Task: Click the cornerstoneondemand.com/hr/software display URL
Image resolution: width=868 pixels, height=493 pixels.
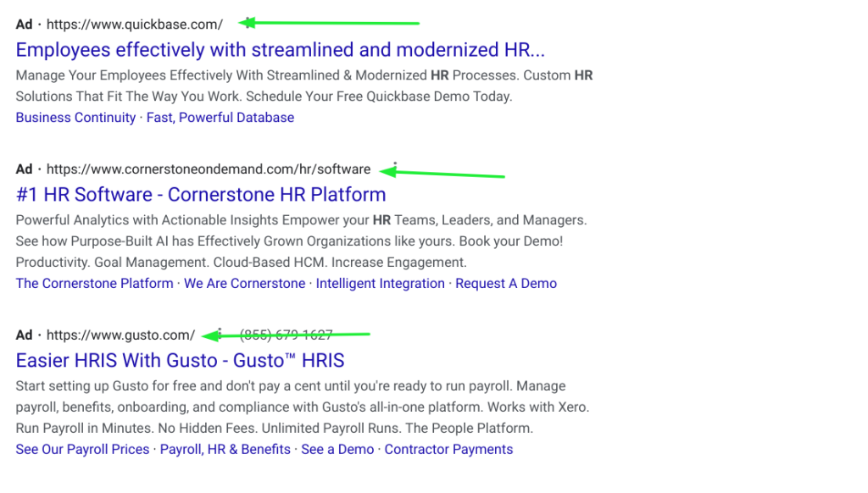Action: [208, 169]
